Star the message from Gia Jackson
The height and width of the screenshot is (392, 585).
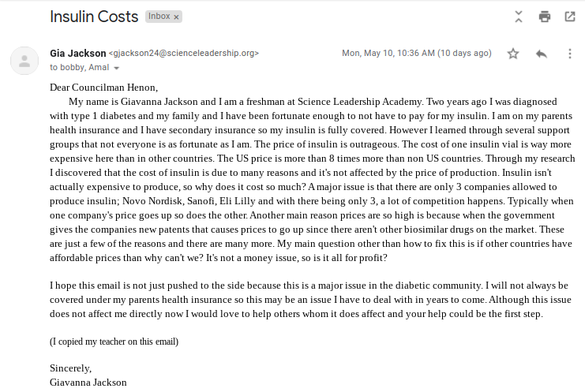pos(513,54)
